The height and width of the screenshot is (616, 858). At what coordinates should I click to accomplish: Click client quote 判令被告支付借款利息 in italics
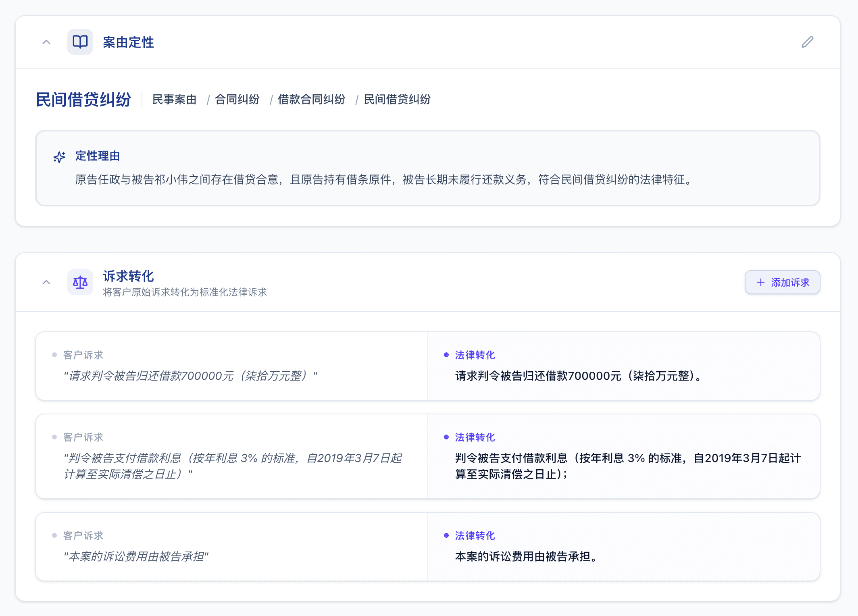point(233,466)
